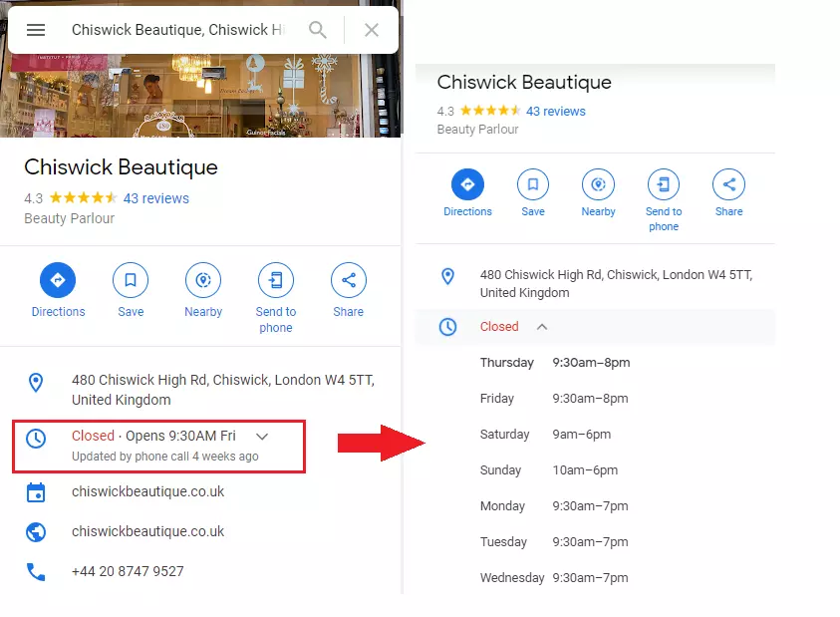Viewport: 840px width, 617px height.
Task: Click Nearby icon in left panel
Action: click(203, 280)
